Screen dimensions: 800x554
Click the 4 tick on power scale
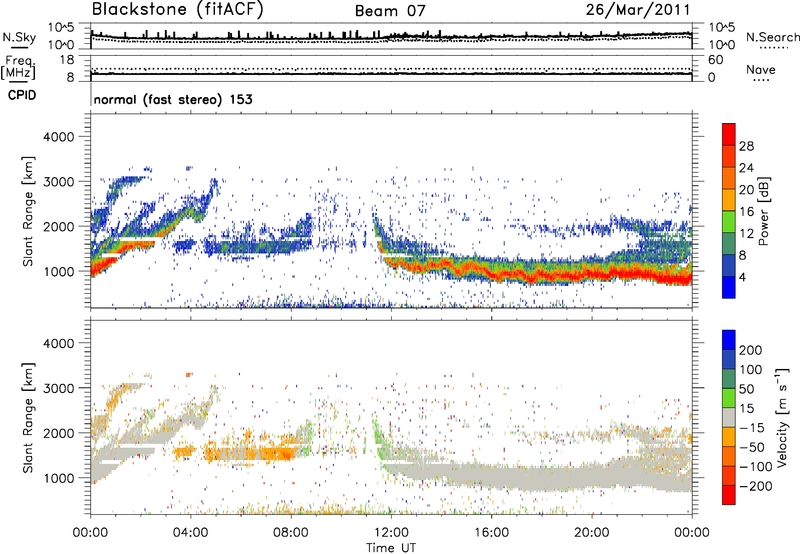click(742, 277)
